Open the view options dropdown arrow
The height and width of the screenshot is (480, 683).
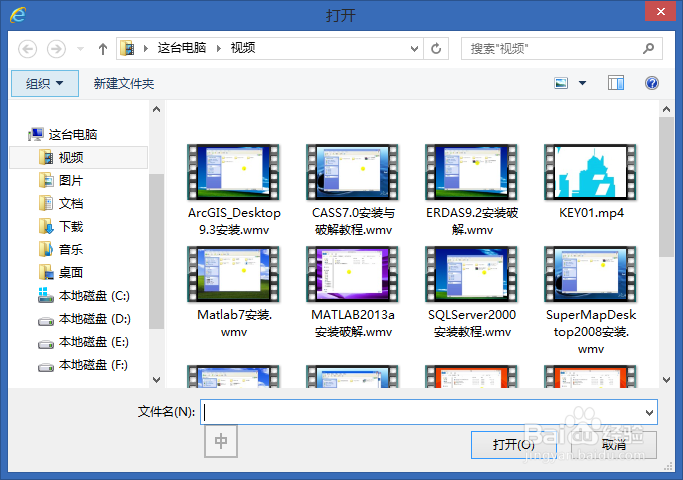click(582, 83)
